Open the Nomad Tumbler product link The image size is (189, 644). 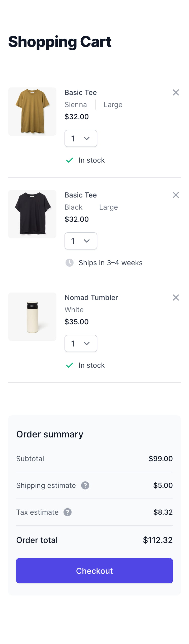coord(91,298)
